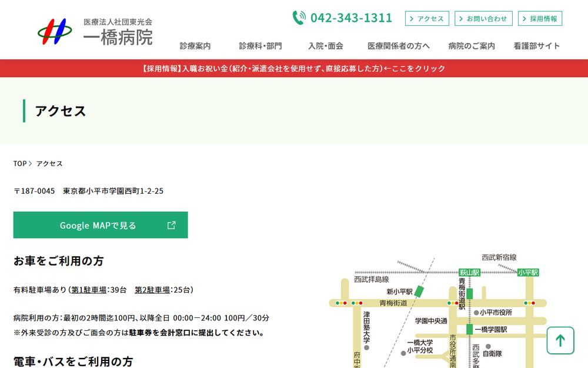Click the parking fee line 最初の2時間迄100円
Viewport: 588px width, 368px height.
(x=141, y=318)
